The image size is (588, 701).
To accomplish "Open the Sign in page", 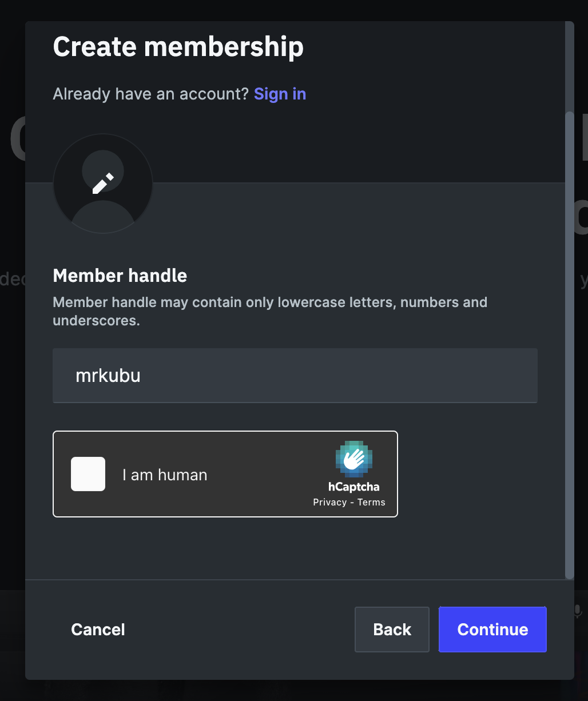I will tap(280, 94).
